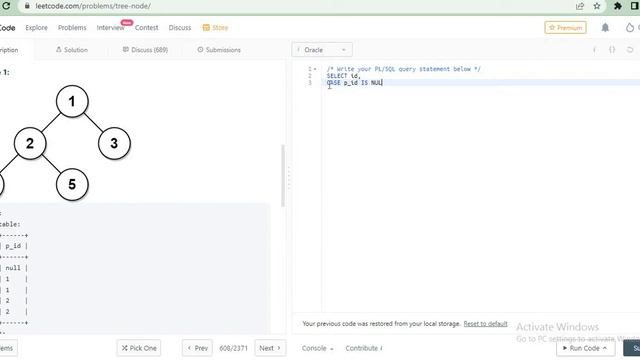Navigate to Contest

[147, 27]
